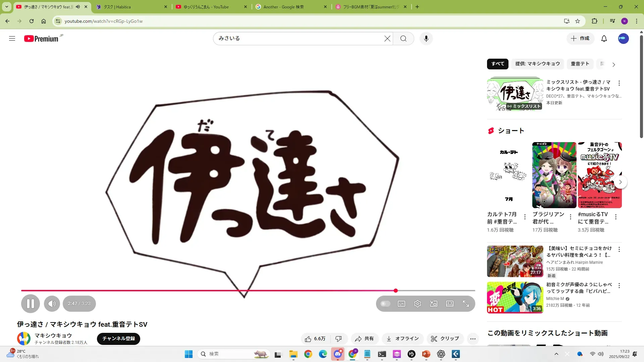Toggle the autoplay switch
This screenshot has height=362, width=644.
click(385, 304)
